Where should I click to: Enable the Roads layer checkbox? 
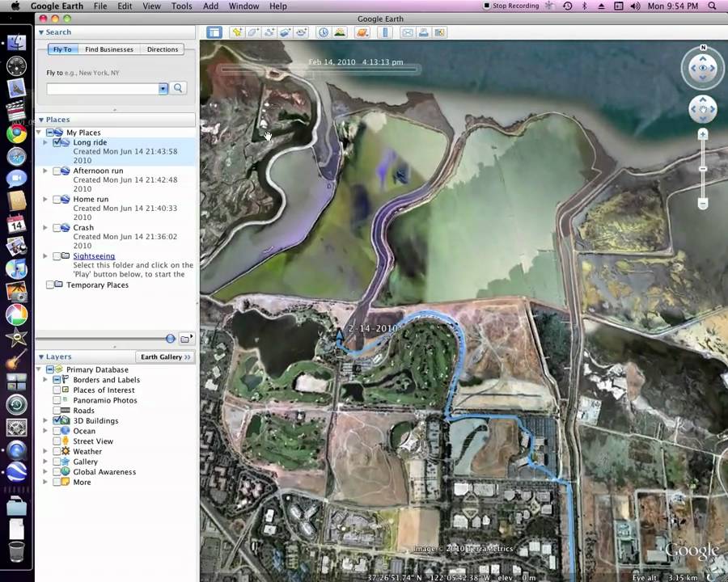[x=57, y=411]
